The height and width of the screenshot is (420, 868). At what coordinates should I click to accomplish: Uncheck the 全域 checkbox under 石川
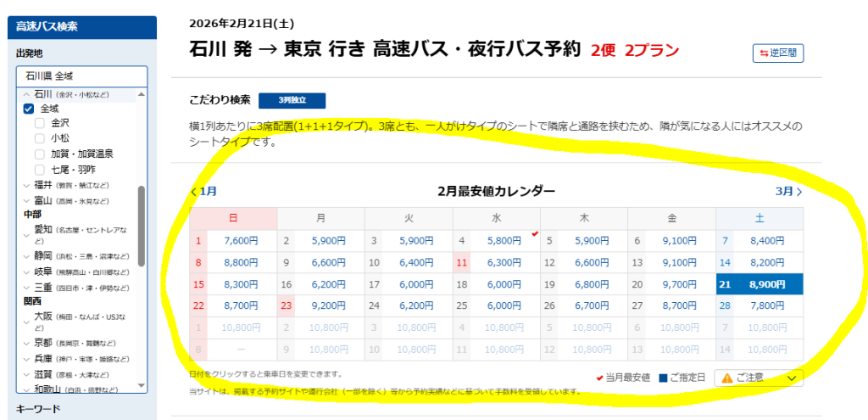[x=29, y=109]
